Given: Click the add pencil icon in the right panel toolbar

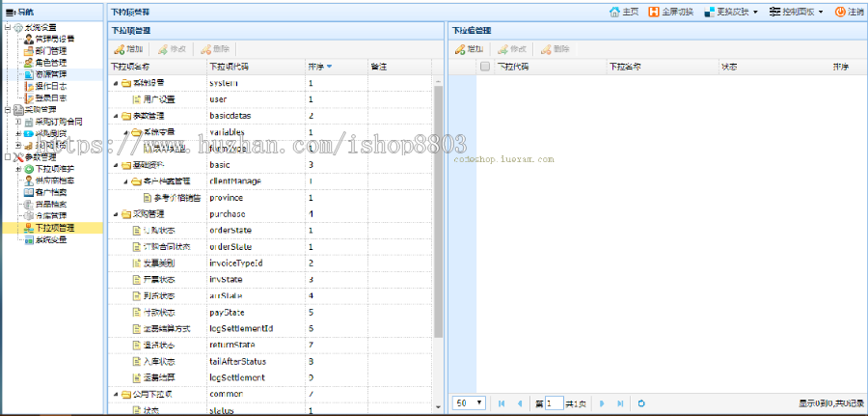Looking at the screenshot, I should tap(460, 49).
